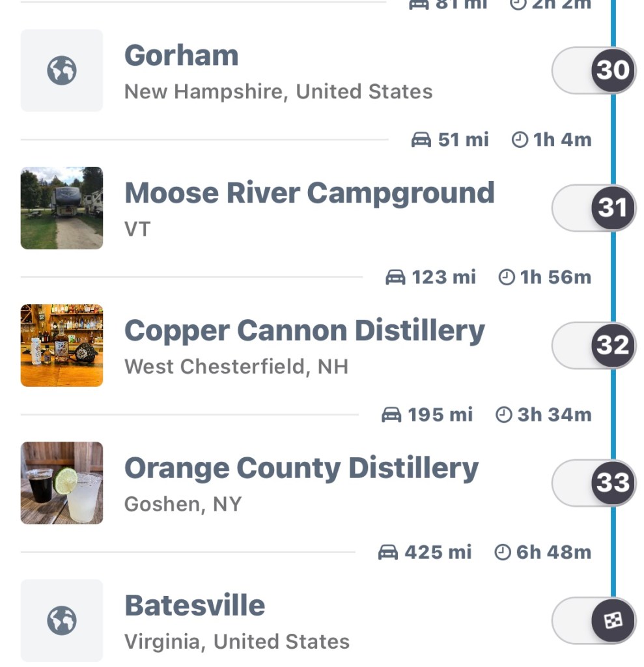
Task: Toggle waypoint 31 switch for Moose River Campground
Action: click(593, 208)
